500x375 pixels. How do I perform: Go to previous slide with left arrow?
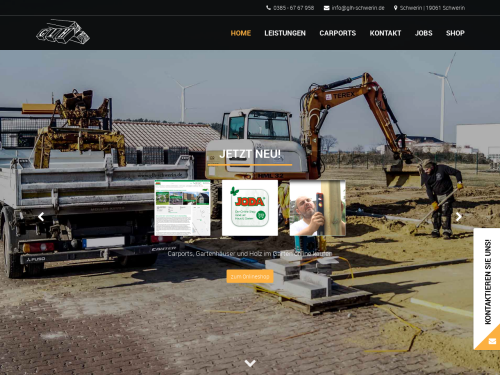click(41, 217)
